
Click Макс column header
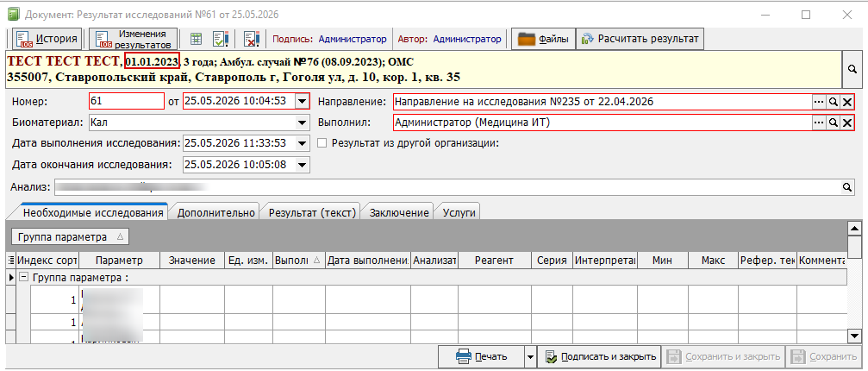[x=713, y=261]
